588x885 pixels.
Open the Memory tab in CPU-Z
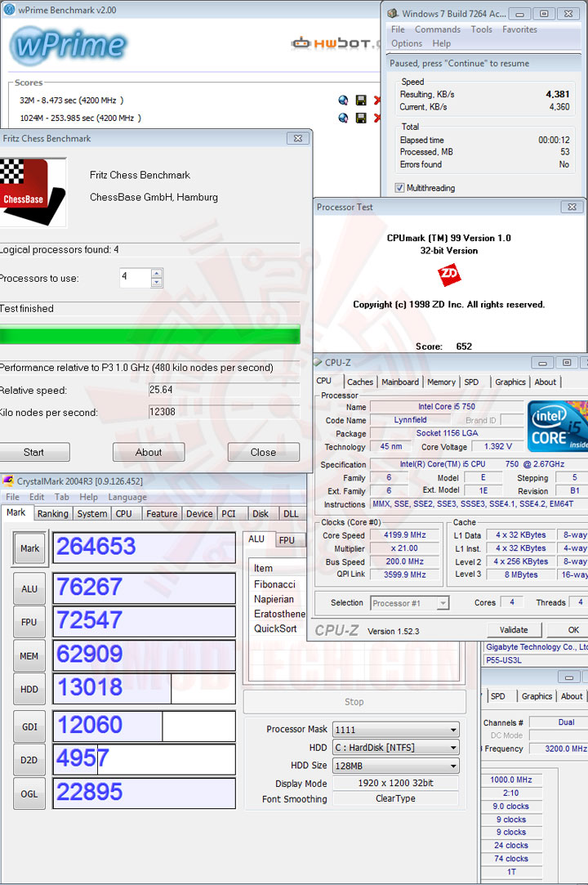441,382
